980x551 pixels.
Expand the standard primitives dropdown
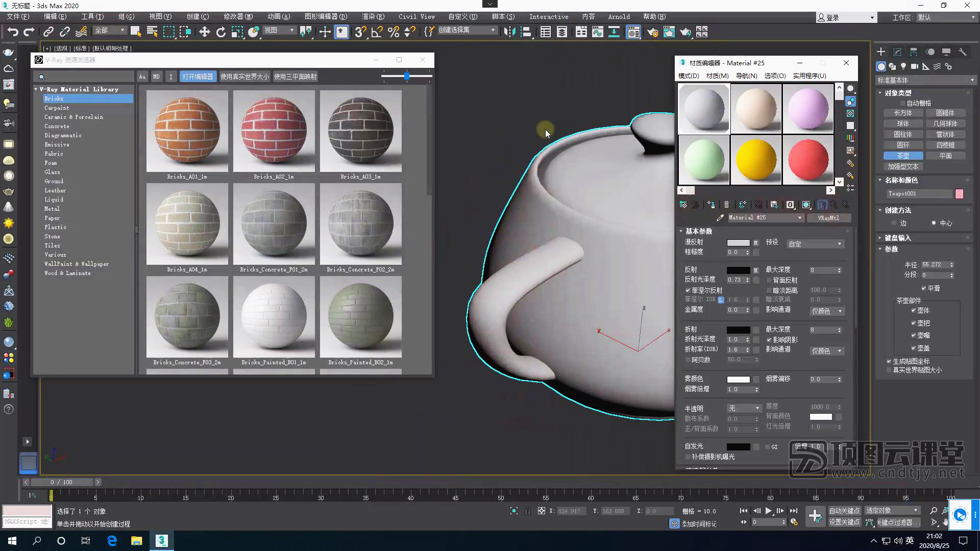click(x=925, y=80)
